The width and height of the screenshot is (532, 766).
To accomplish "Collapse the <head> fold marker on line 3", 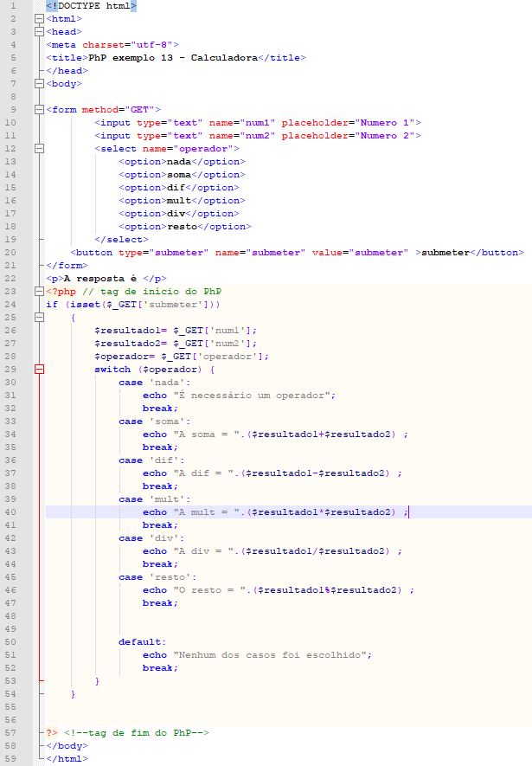I will click(x=40, y=32).
